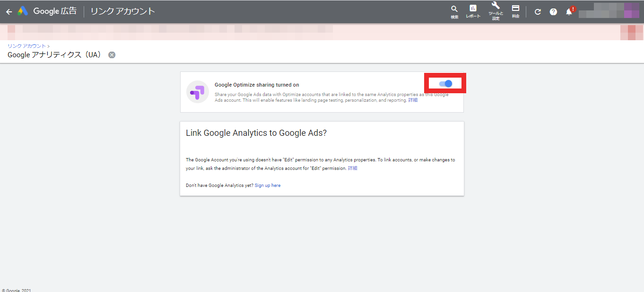Click the refresh icon in header
Image resolution: width=644 pixels, height=292 pixels.
(538, 12)
